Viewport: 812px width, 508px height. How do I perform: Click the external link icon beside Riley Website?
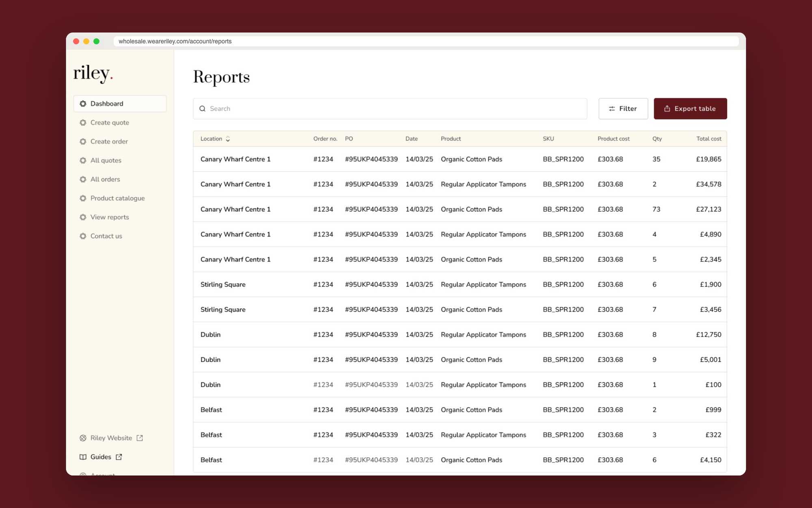(140, 438)
